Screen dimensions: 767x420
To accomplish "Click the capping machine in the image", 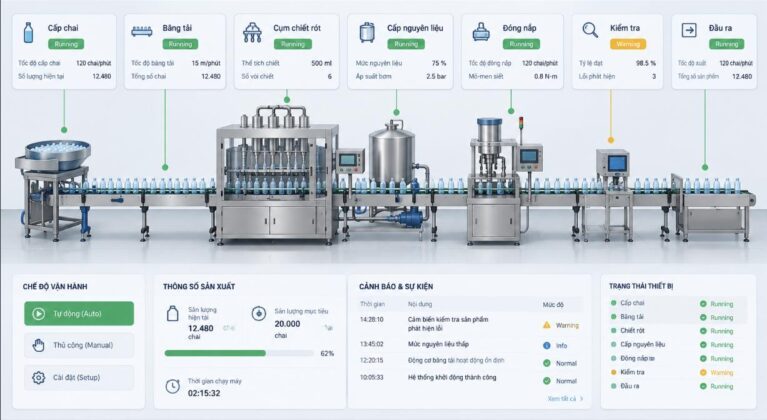I will 494,181.
